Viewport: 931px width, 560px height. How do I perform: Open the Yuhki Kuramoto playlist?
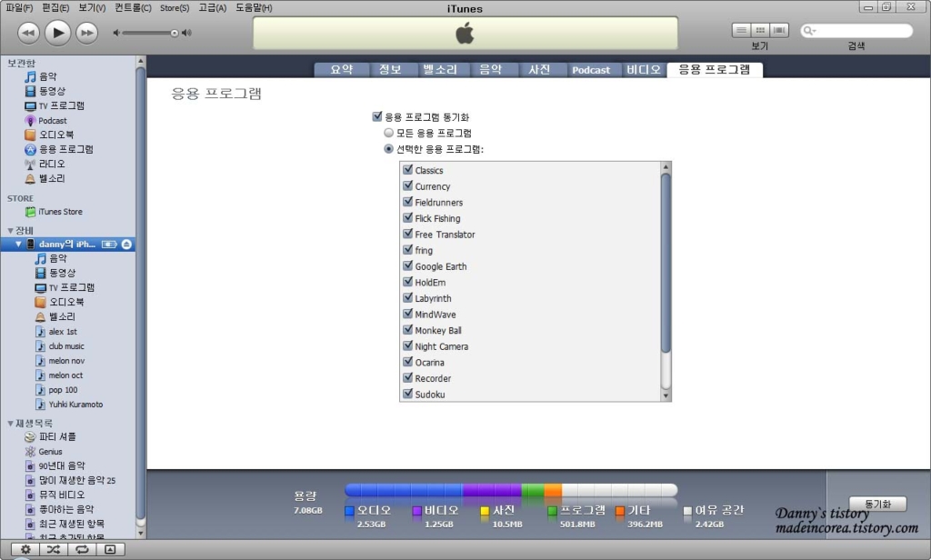click(75, 405)
